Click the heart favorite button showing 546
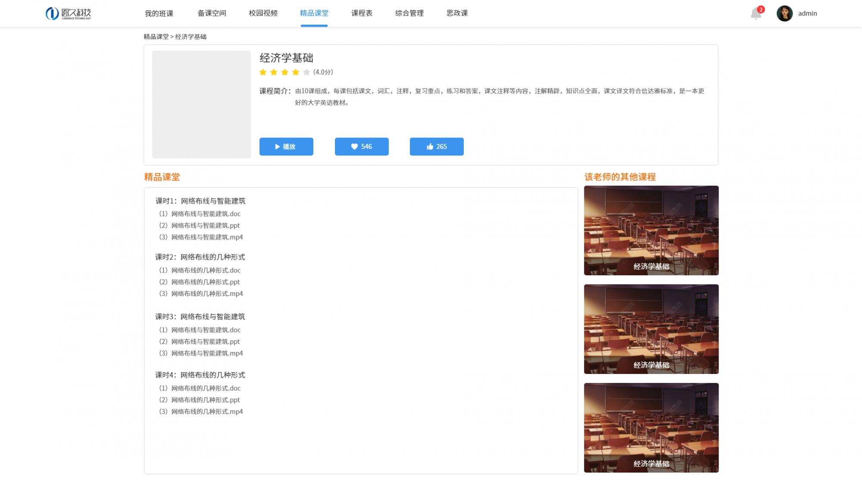The image size is (862, 504). click(x=362, y=146)
